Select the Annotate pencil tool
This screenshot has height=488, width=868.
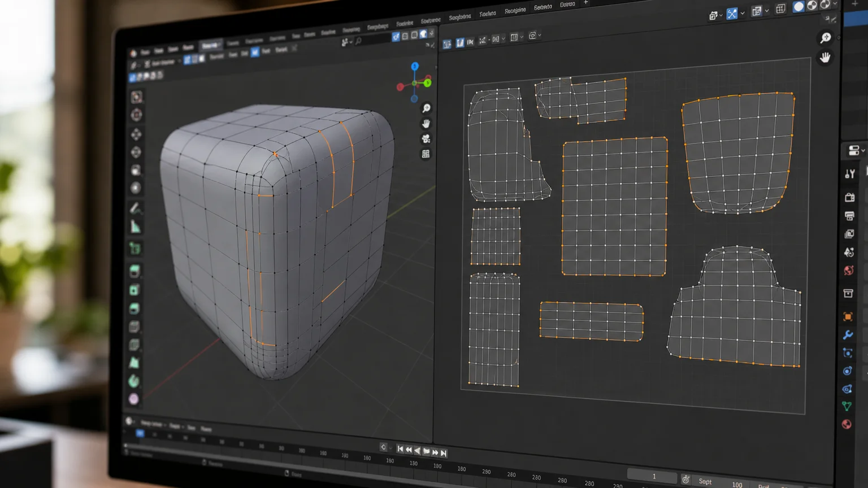(x=136, y=208)
